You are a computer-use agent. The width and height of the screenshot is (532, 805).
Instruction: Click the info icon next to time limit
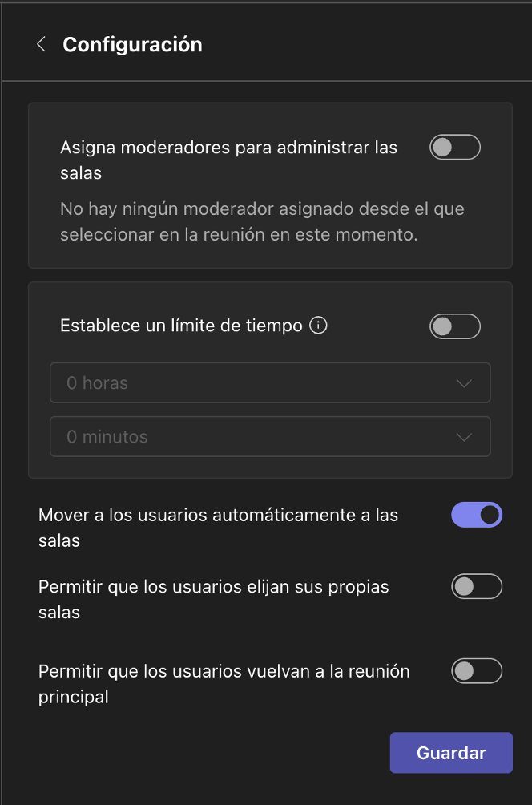[x=318, y=326]
